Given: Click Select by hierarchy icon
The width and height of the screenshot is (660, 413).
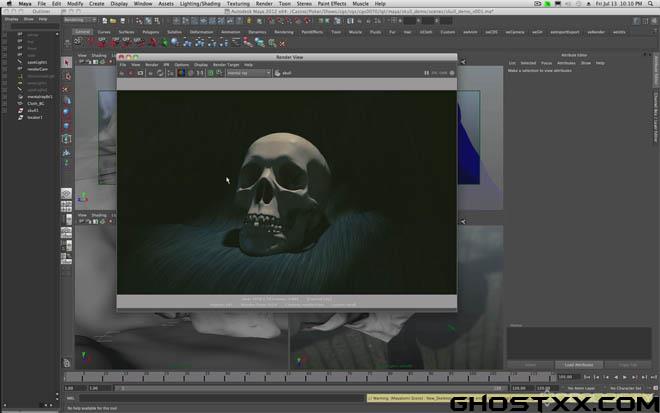Looking at the screenshot, I should coord(139,21).
